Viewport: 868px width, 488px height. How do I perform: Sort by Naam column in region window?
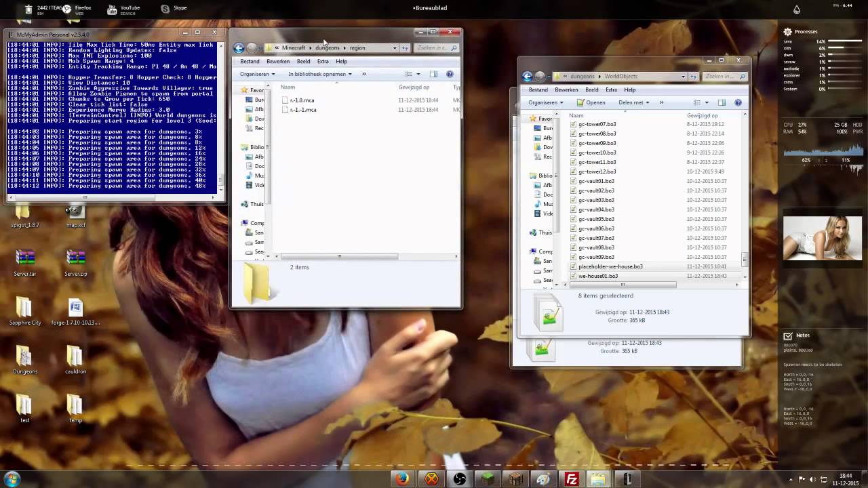(x=288, y=87)
